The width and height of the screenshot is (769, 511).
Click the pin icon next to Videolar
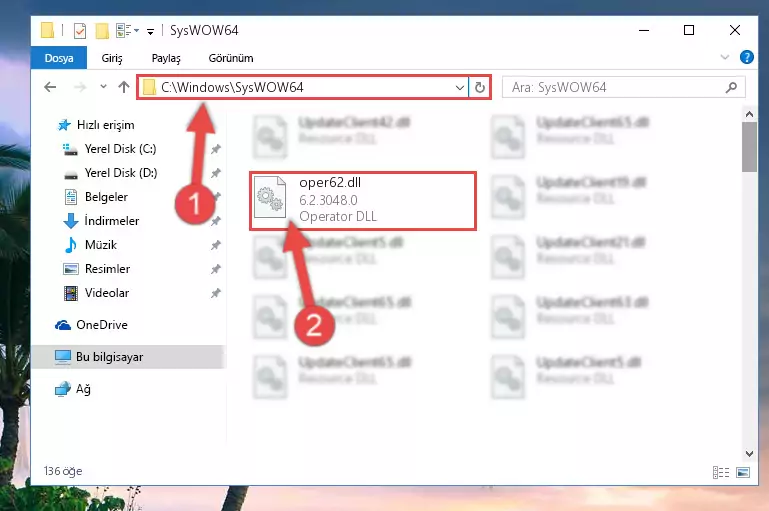(215, 293)
